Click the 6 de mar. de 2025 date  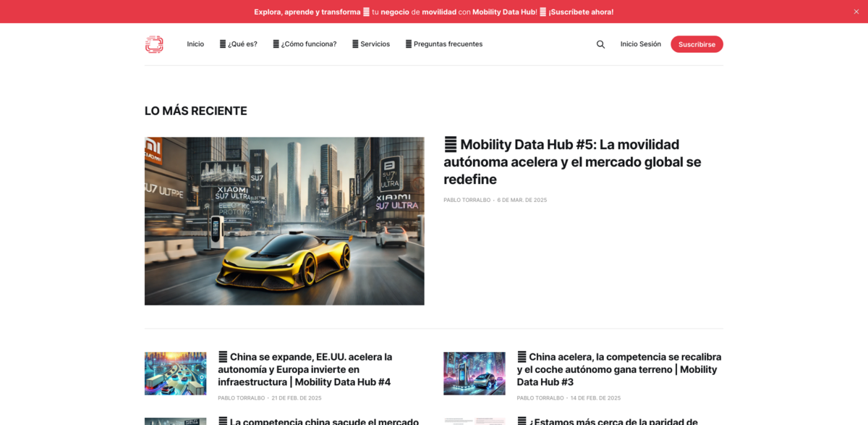coord(522,200)
